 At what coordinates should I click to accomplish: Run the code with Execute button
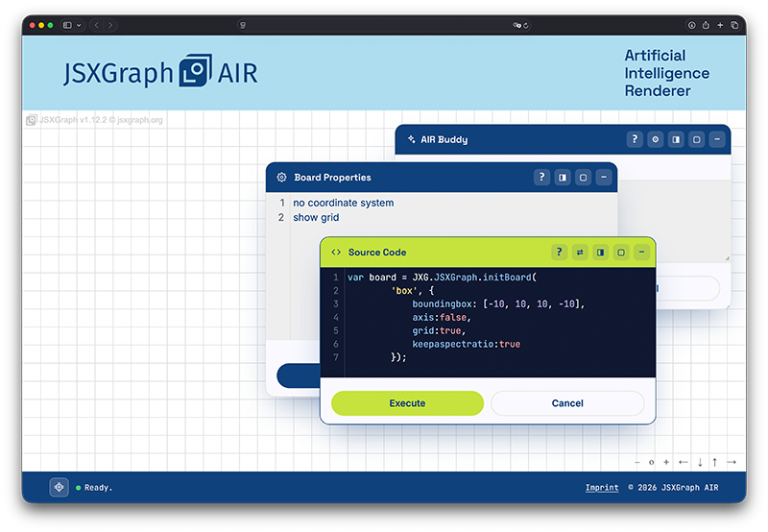[x=407, y=403]
